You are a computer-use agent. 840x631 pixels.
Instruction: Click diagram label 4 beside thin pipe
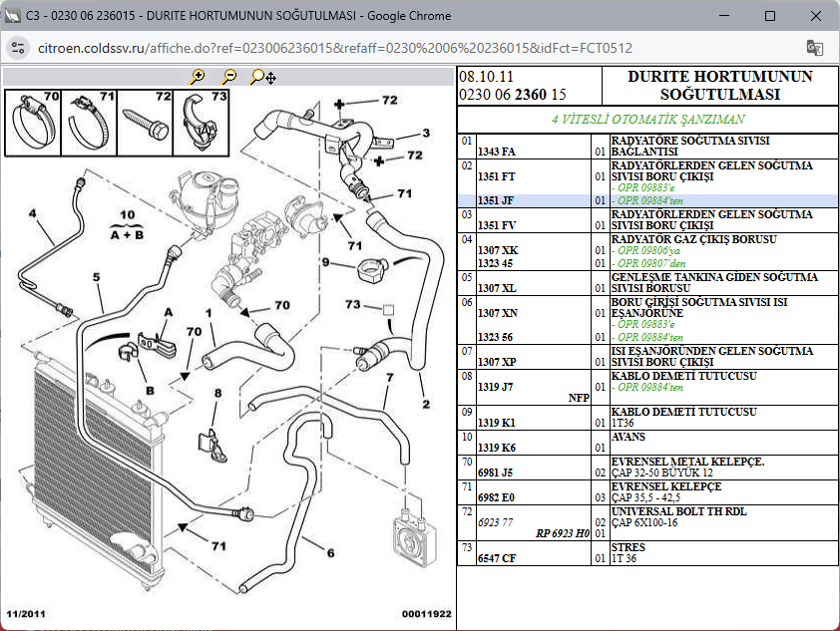(x=32, y=213)
